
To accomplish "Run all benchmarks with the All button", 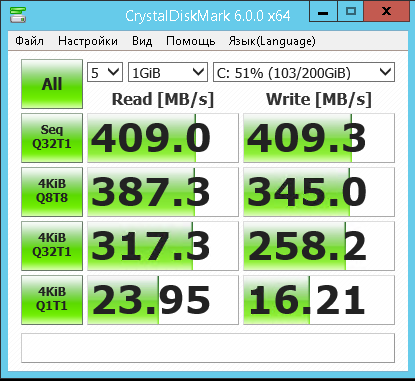I will [x=52, y=84].
